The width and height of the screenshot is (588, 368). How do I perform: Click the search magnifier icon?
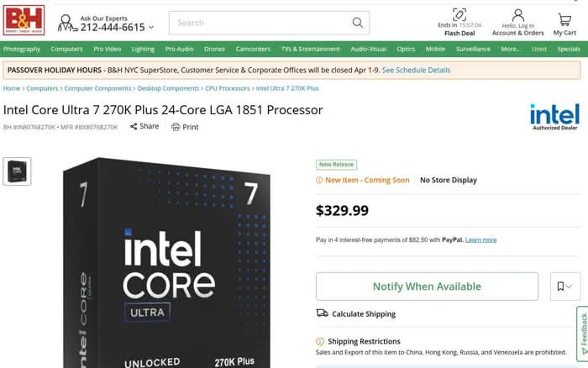point(358,23)
